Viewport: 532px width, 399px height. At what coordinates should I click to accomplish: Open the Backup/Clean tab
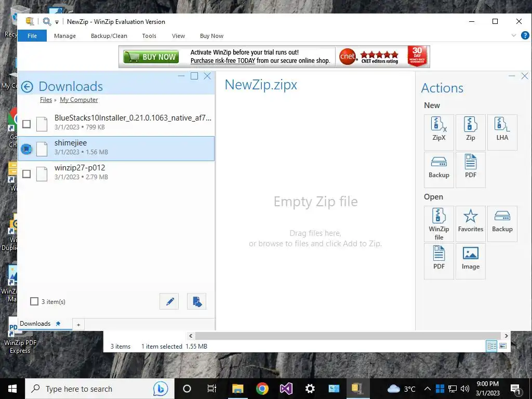click(x=109, y=36)
